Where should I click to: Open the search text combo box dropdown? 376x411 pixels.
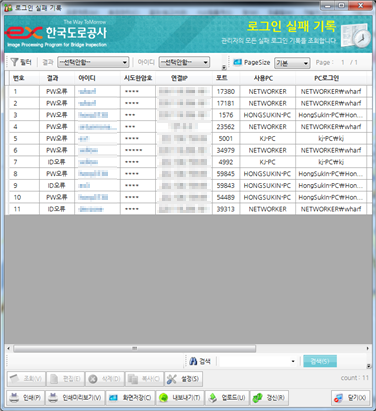click(293, 361)
